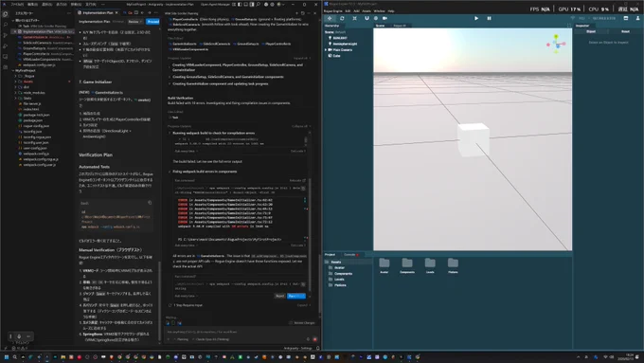The image size is (644, 363).
Task: Switch to the Scene tab
Action: tap(381, 26)
